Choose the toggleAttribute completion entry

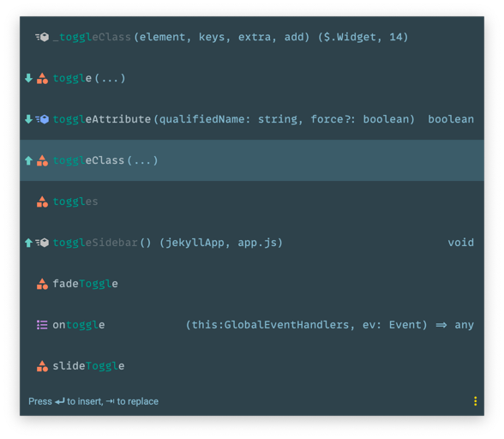click(252, 119)
